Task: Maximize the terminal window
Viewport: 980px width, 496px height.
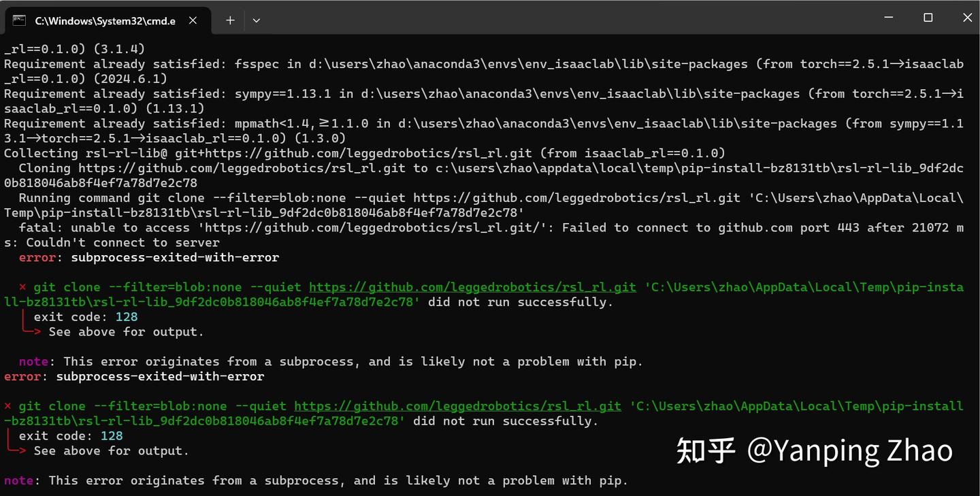Action: point(928,18)
